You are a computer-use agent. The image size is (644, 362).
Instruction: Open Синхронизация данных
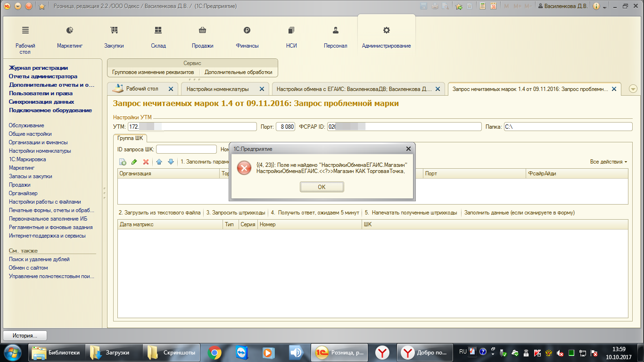(x=41, y=102)
